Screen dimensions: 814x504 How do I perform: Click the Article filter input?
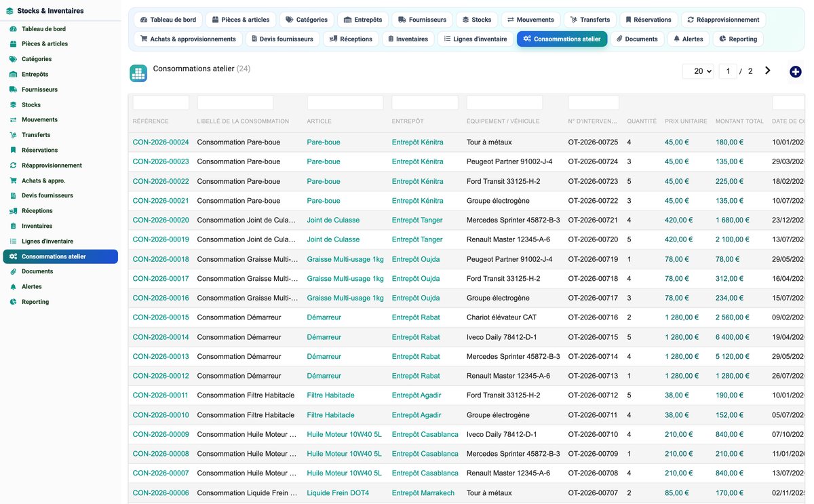tap(345, 102)
